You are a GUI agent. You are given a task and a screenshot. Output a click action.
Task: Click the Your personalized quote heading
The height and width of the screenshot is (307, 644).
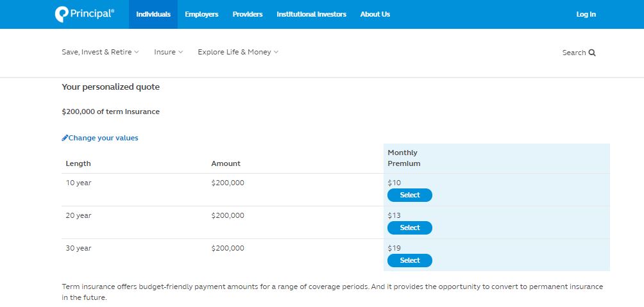coord(110,87)
